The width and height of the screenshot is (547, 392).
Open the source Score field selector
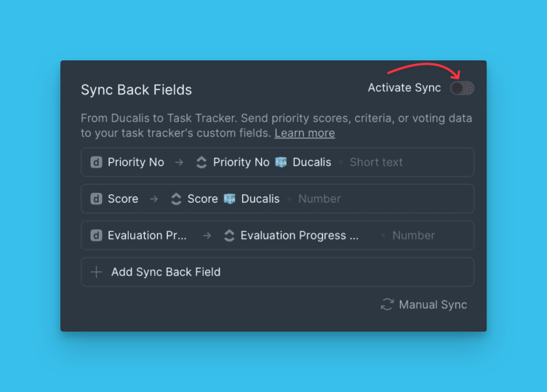click(123, 199)
